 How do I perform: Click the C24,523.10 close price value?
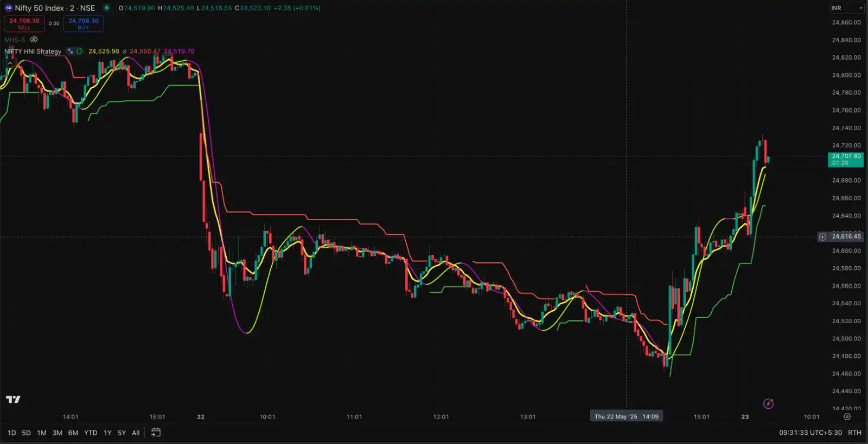click(253, 8)
